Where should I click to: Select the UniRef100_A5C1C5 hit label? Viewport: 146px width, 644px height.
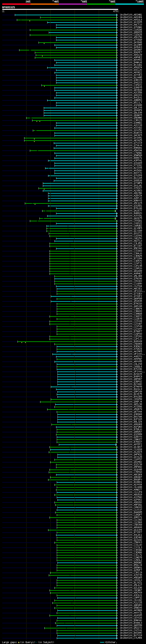click(131, 203)
